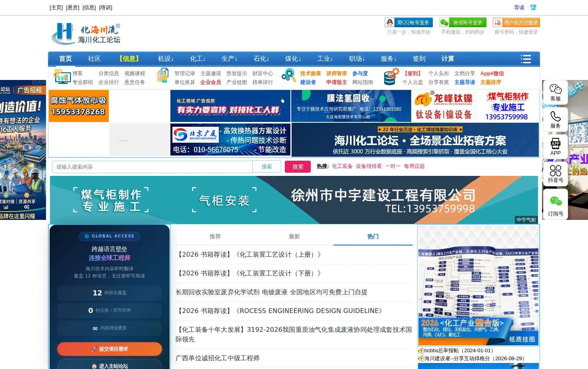Open hot search 化工装备 link
The image size is (588, 369).
tap(342, 166)
